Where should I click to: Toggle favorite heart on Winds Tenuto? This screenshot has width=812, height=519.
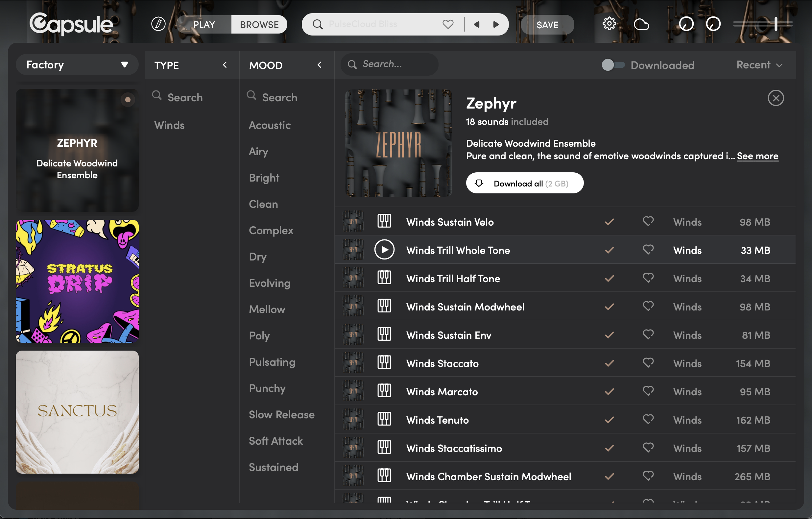pos(648,419)
